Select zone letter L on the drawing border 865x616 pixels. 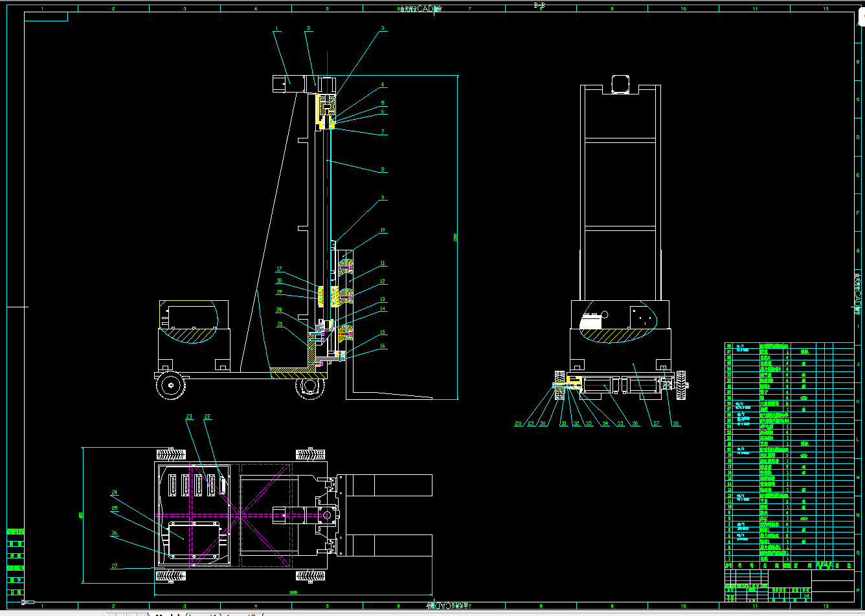[858, 439]
